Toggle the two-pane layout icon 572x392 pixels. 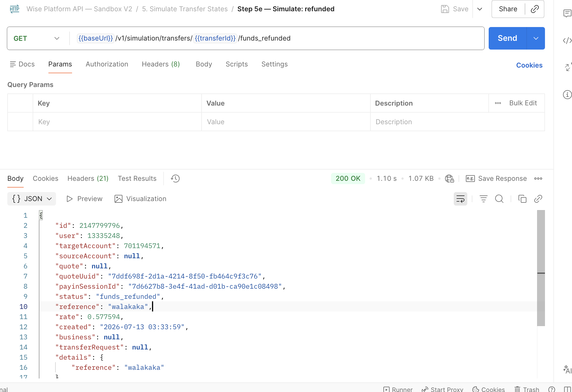[568, 389]
